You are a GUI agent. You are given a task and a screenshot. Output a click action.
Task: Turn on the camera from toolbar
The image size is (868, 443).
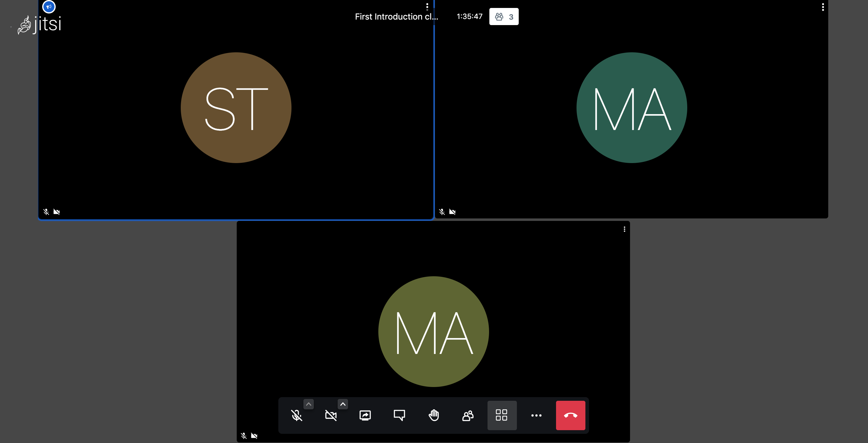[x=331, y=415]
